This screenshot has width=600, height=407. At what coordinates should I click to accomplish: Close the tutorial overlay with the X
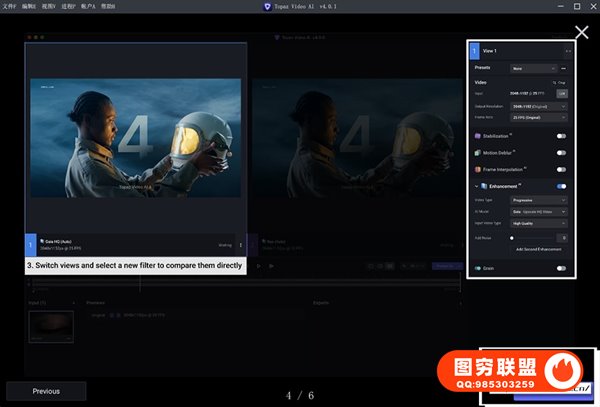[581, 32]
